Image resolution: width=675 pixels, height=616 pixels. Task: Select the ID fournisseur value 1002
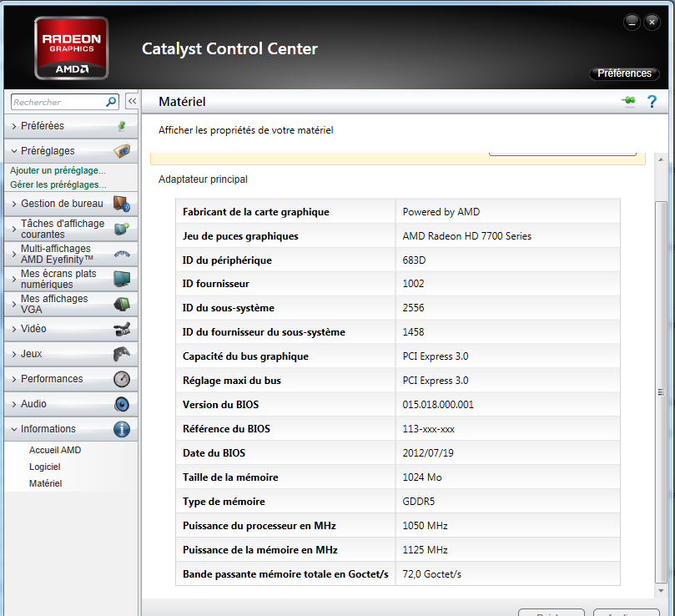(x=413, y=284)
